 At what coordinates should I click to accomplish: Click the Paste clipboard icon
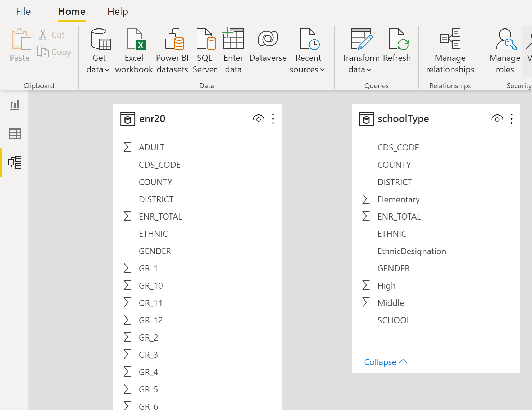point(21,40)
